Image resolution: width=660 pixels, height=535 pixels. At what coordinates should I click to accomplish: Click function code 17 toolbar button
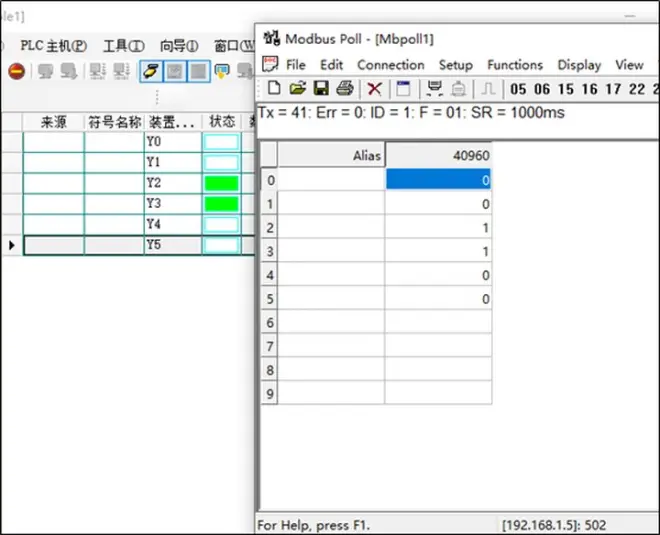point(613,89)
